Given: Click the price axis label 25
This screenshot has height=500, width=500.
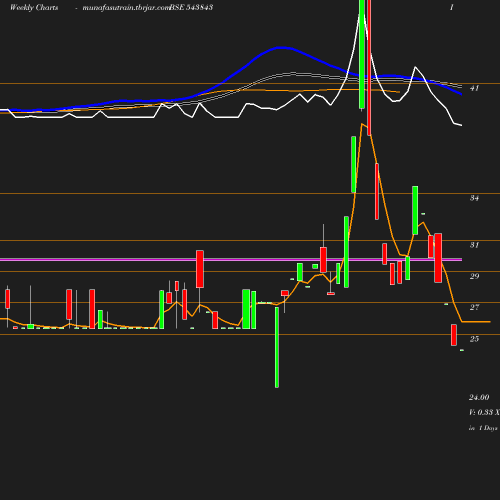Looking at the screenshot, I should pyautogui.click(x=474, y=339).
